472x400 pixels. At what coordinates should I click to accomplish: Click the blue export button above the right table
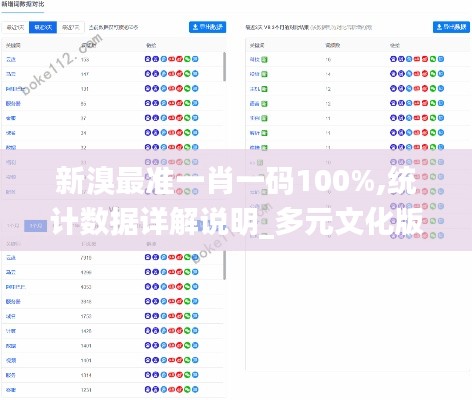pos(451,27)
